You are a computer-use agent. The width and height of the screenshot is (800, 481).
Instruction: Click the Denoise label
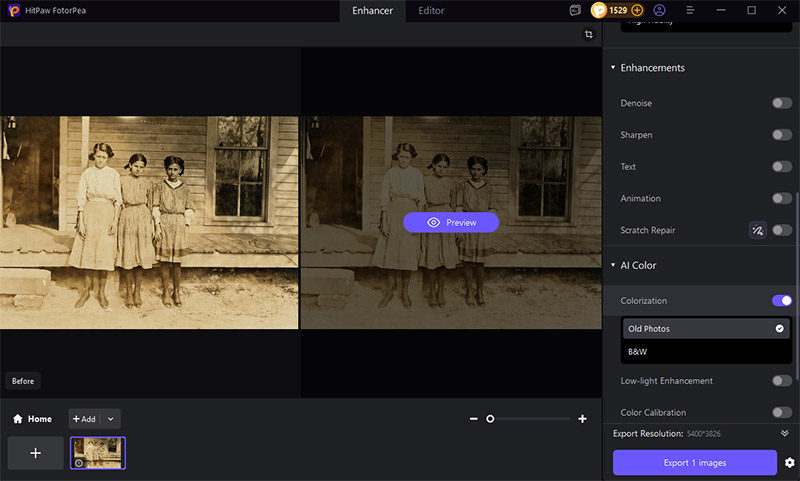pyautogui.click(x=636, y=103)
